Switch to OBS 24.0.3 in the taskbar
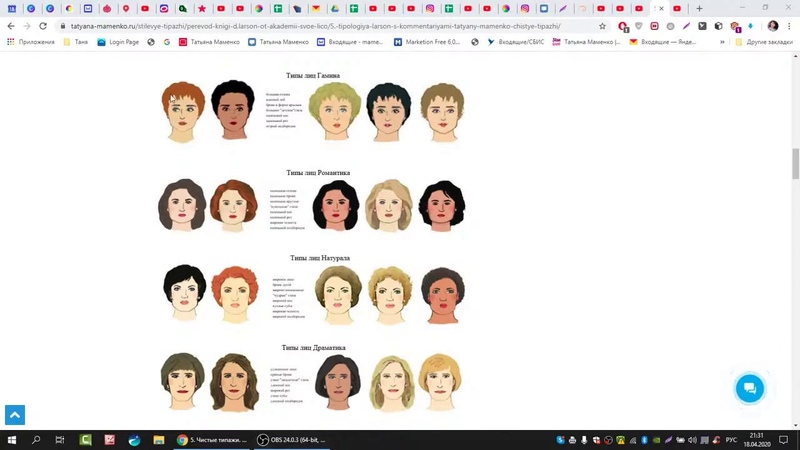800x450 pixels. tap(292, 440)
